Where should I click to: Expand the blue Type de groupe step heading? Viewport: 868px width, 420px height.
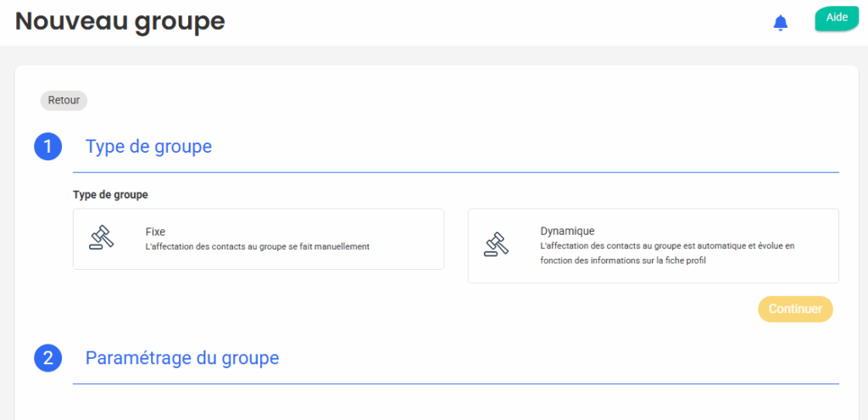coord(148,147)
